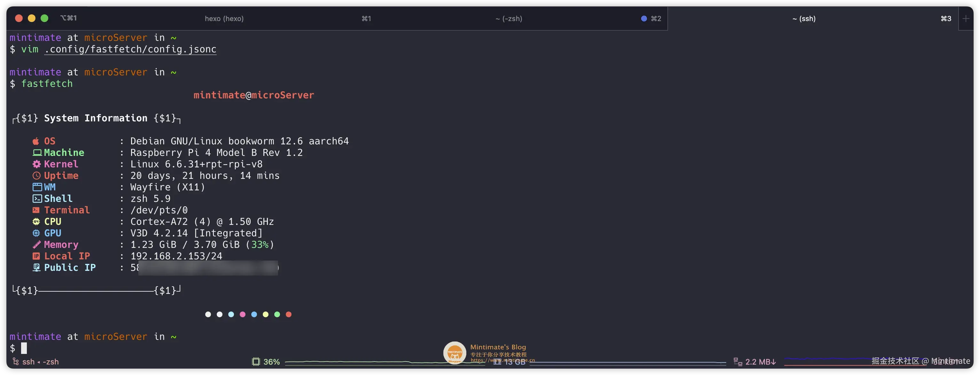Click the terminal cursor at the prompt
This screenshot has width=980, height=375.
pyautogui.click(x=24, y=348)
